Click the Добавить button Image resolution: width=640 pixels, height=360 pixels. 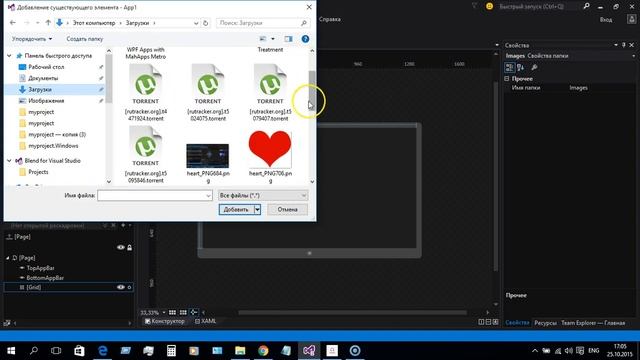[236, 209]
